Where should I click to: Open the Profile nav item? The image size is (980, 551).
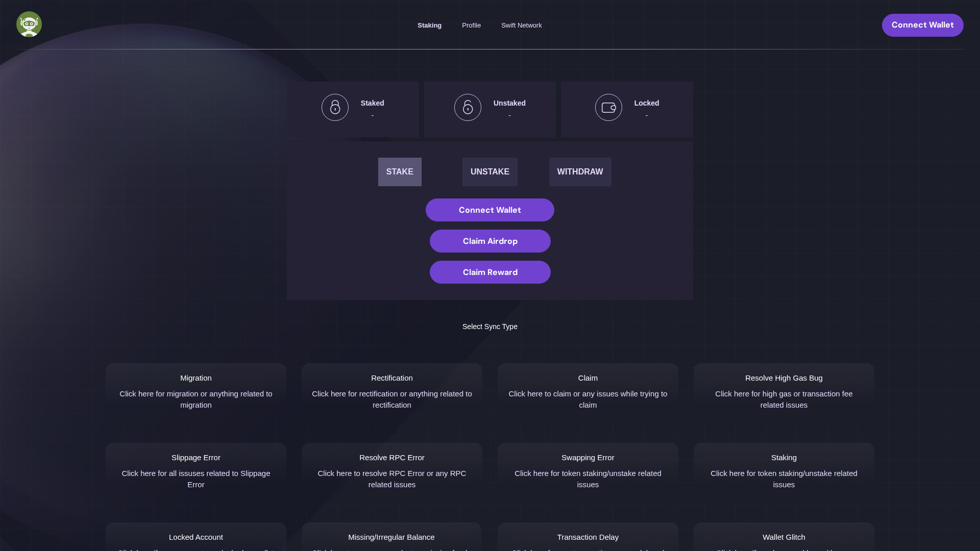[x=471, y=25]
